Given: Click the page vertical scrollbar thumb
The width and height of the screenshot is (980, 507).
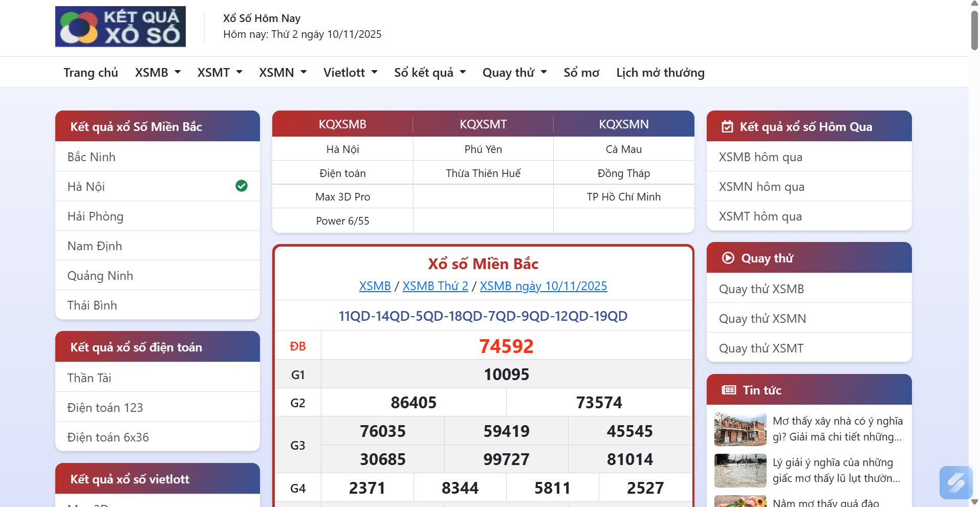Looking at the screenshot, I should (x=974, y=30).
